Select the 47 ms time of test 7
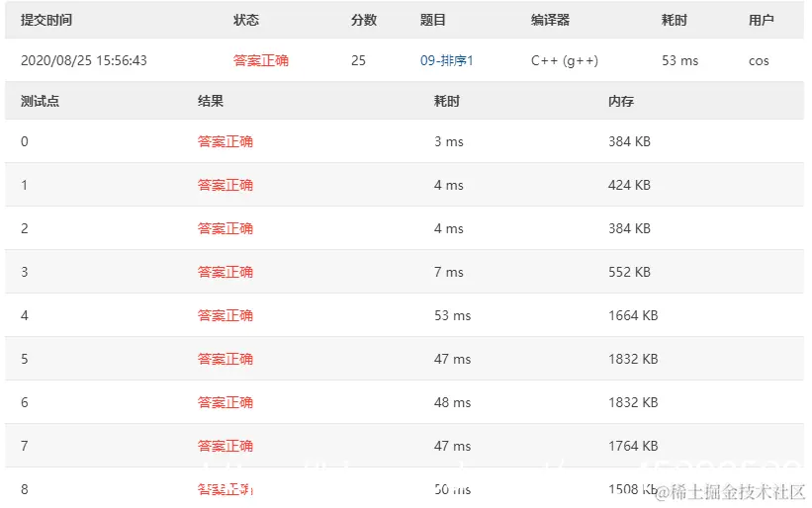The image size is (812, 508). 453,446
